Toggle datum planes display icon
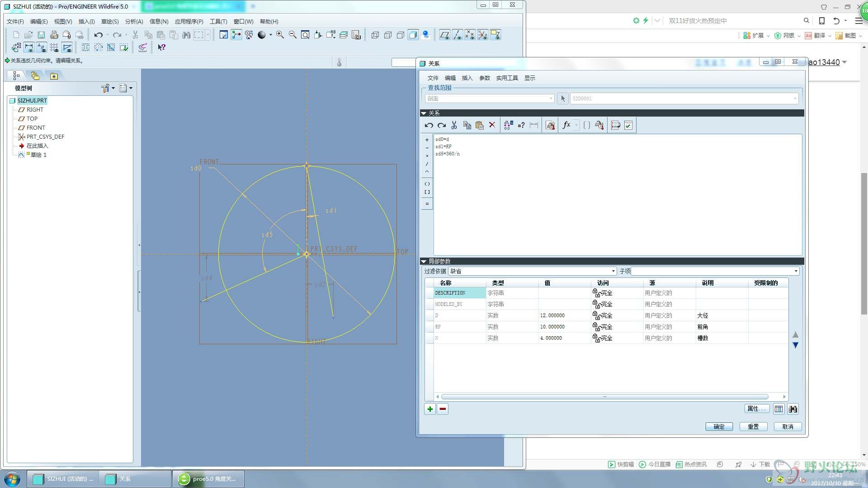Image resolution: width=868 pixels, height=488 pixels. click(445, 35)
